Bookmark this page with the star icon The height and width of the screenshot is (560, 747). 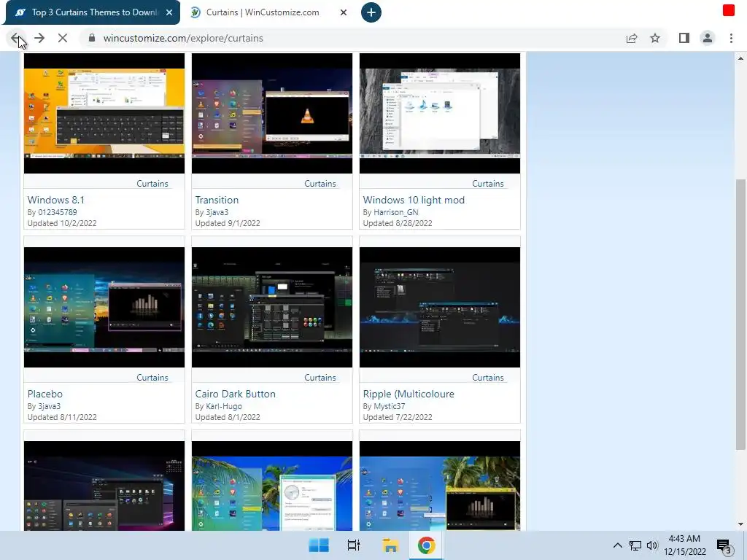[655, 38]
